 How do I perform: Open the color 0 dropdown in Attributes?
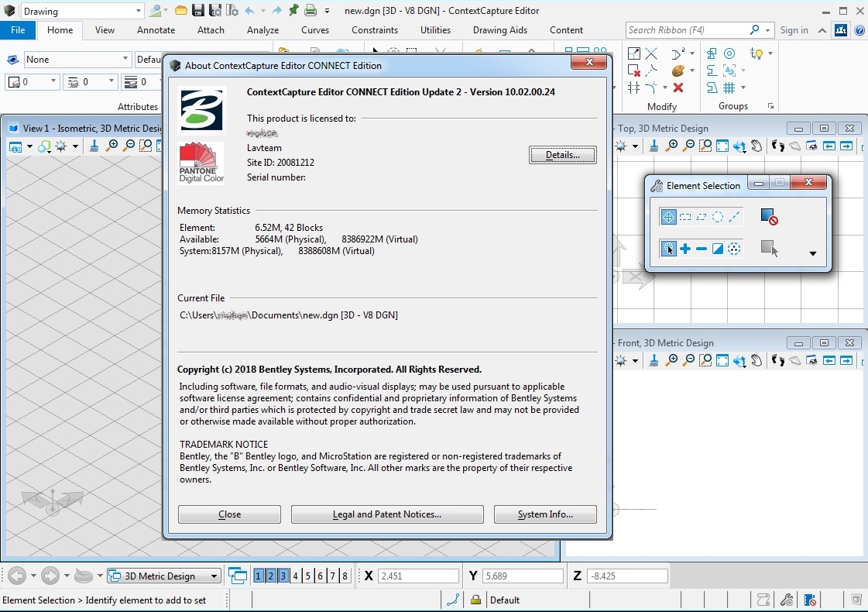coord(53,81)
